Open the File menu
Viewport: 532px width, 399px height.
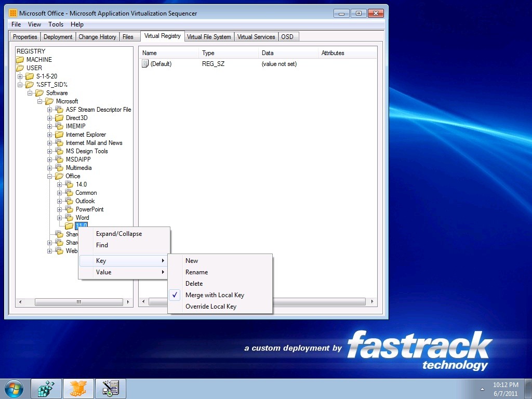tap(16, 24)
